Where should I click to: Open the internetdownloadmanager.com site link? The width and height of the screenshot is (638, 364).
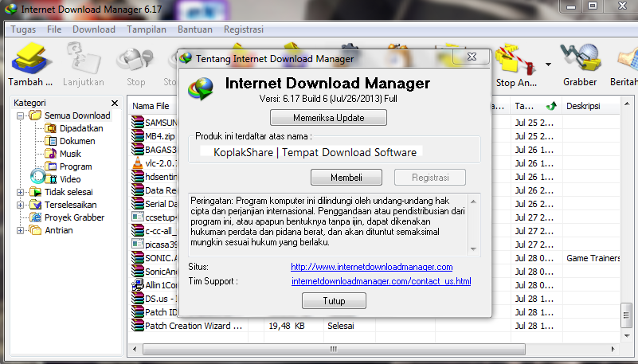click(x=371, y=267)
